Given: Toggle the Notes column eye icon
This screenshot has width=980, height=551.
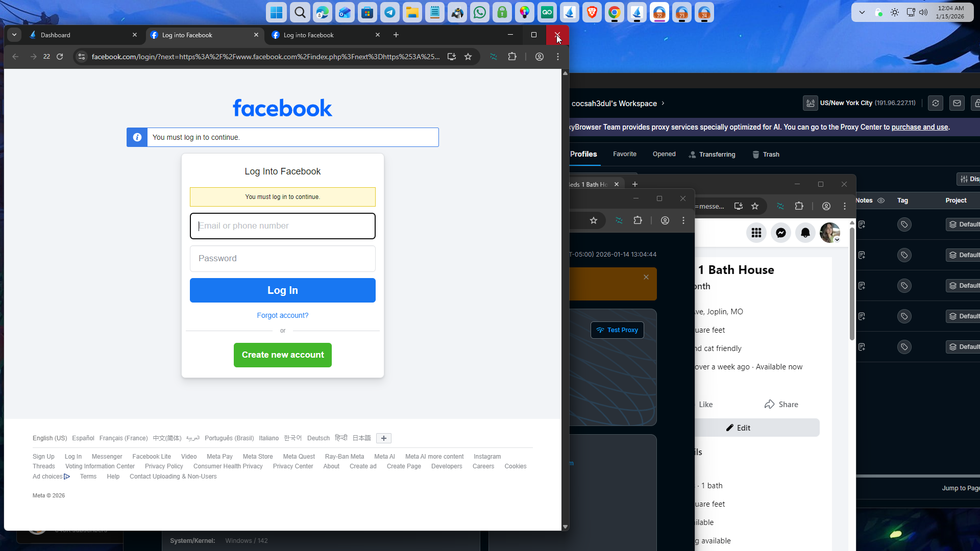Looking at the screenshot, I should [881, 201].
